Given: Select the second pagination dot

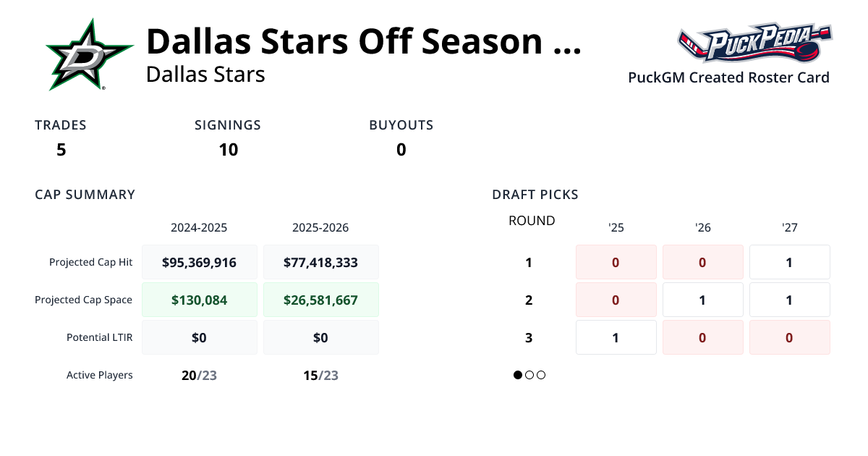Looking at the screenshot, I should 529,375.
